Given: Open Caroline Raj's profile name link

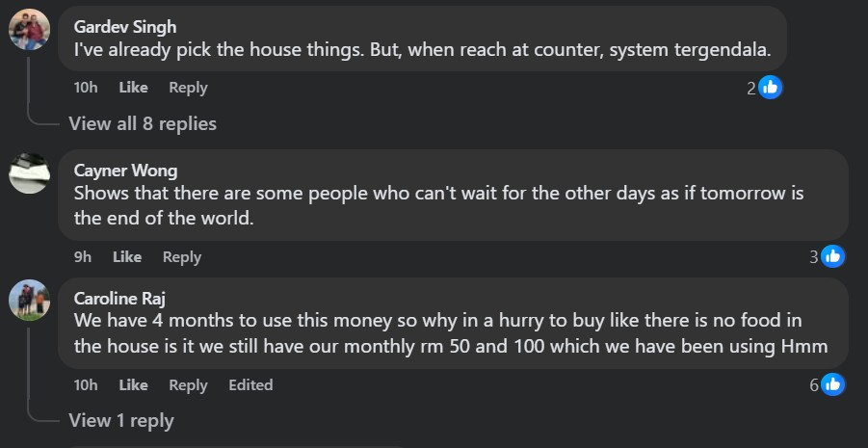Looking at the screenshot, I should click(120, 299).
